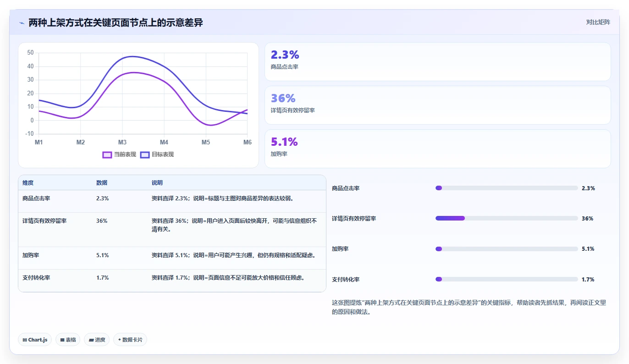Click description starting 资料直译 5.1%
Screen dimensions: 629x364
coord(233,255)
